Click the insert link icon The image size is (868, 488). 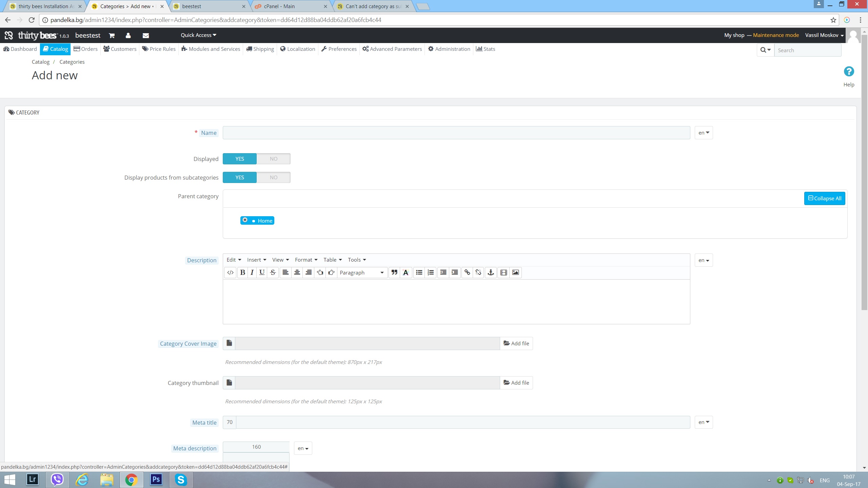(467, 272)
